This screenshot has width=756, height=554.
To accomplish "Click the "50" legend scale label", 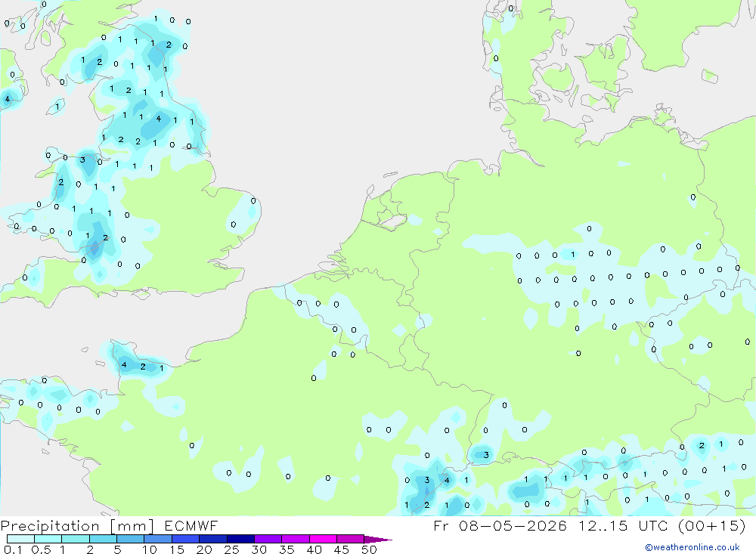I will click(x=369, y=549).
